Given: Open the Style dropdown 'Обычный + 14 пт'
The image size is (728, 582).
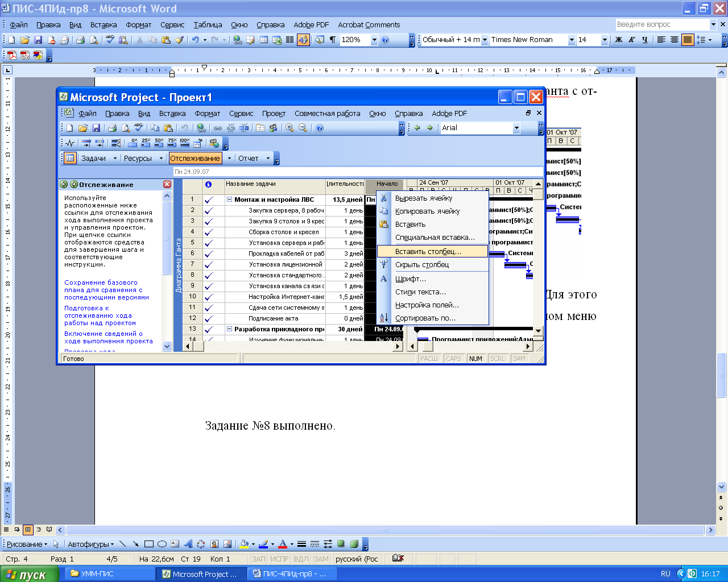Looking at the screenshot, I should point(485,40).
